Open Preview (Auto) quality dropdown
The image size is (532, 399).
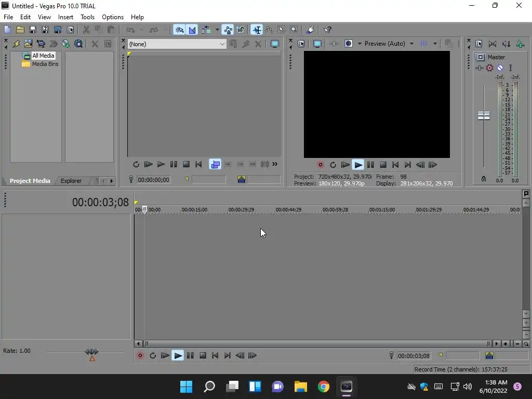tap(411, 44)
